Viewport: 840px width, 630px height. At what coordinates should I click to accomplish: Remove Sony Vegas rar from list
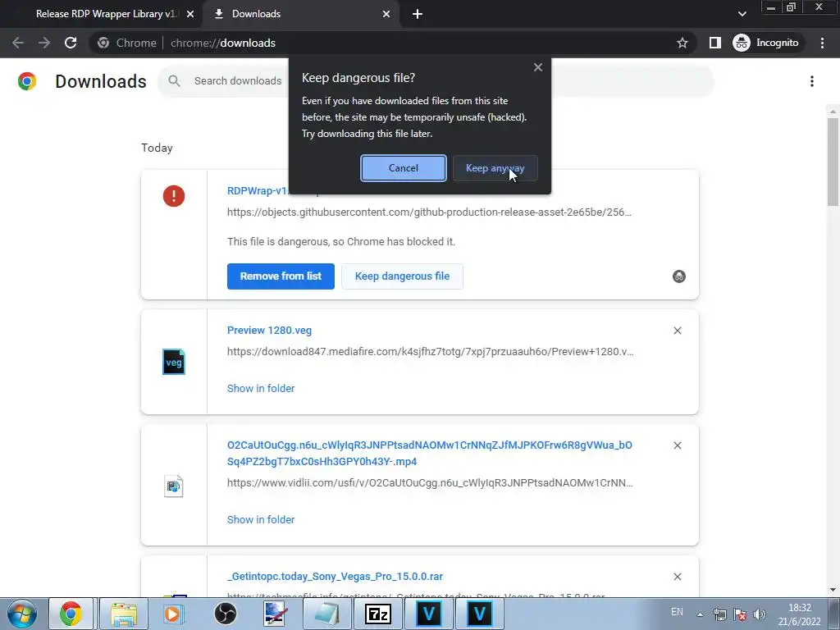(x=677, y=577)
